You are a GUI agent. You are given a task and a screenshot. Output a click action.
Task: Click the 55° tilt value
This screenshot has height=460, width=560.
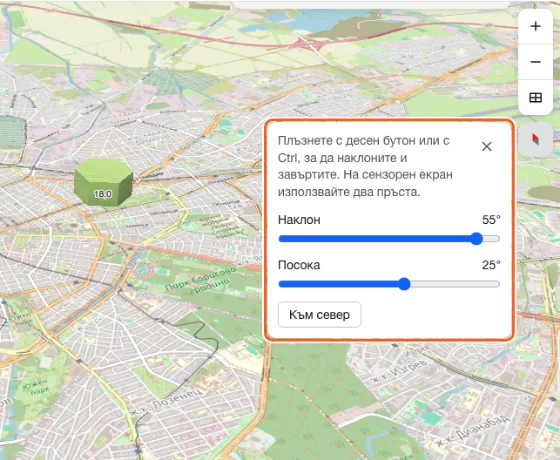491,220
